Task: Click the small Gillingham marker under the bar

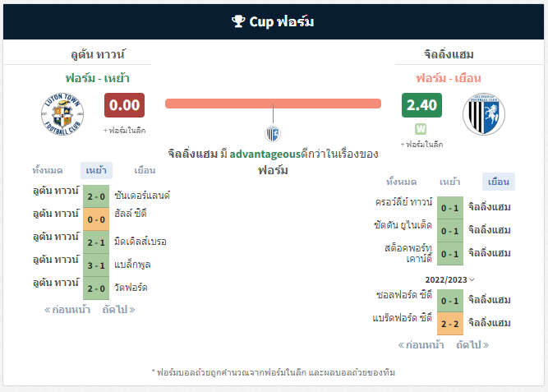Action: 273,134
